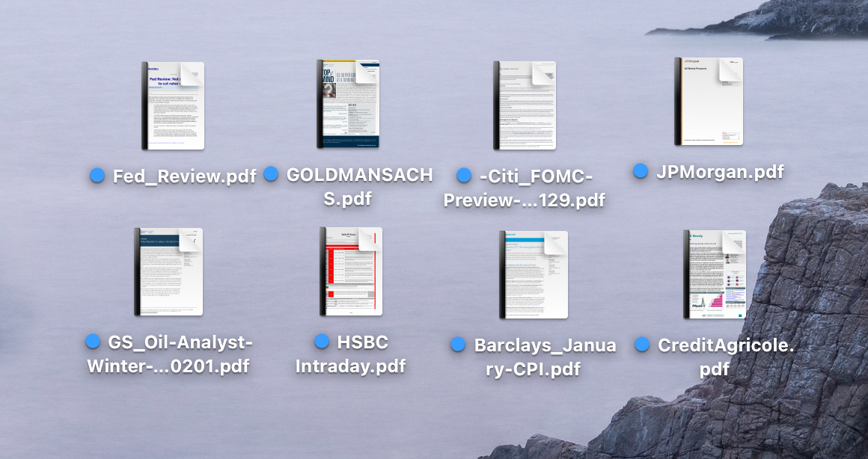Select the Fed_Review.pdf file icon

[173, 105]
